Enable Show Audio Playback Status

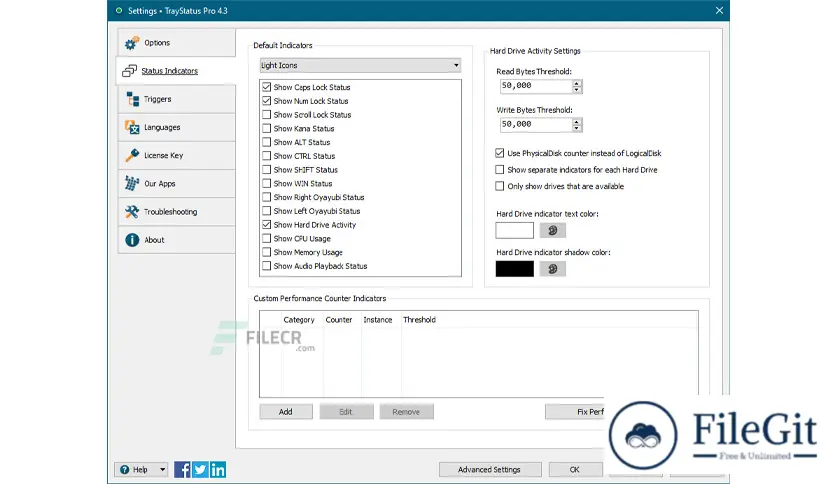pos(267,266)
